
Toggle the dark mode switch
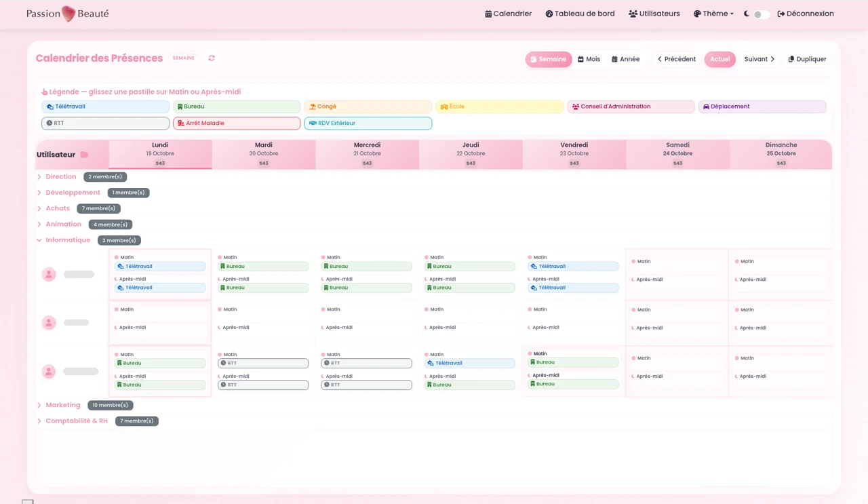point(761,14)
